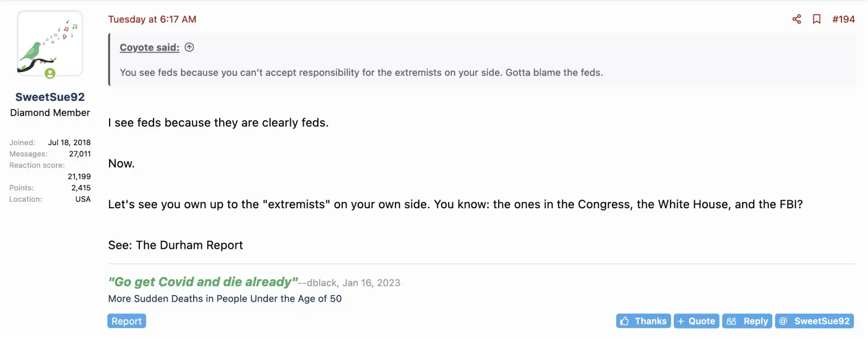Click the thumbs-up icon on Thanks

[x=624, y=321]
